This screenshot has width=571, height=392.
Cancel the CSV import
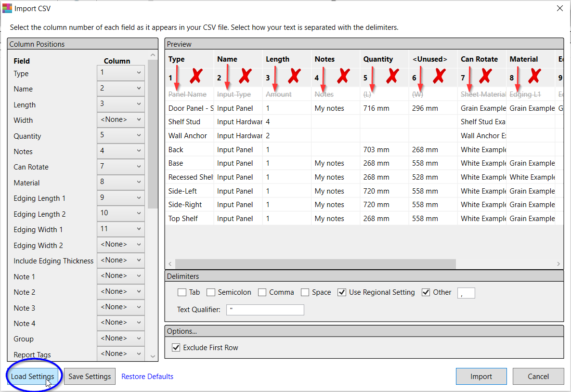[538, 376]
